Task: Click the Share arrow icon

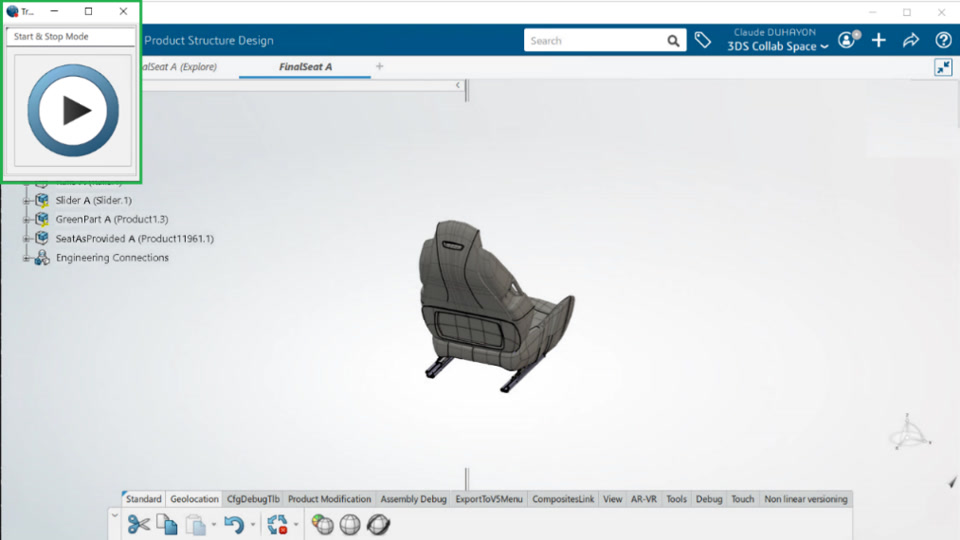Action: pyautogui.click(x=911, y=40)
